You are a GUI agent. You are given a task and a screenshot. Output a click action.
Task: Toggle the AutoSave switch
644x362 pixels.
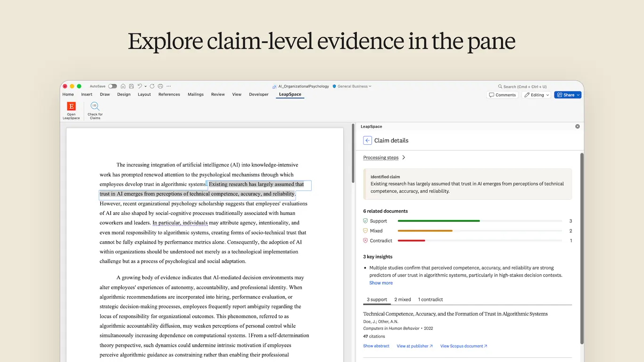tap(112, 86)
